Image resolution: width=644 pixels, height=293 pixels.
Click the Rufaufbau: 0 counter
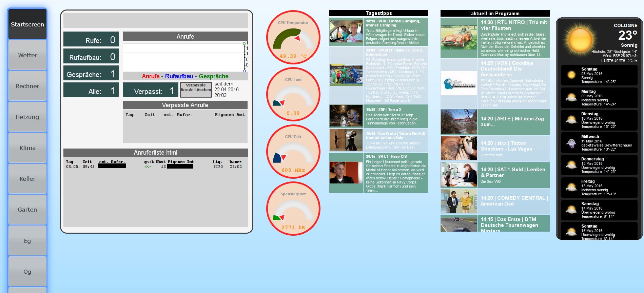point(91,56)
